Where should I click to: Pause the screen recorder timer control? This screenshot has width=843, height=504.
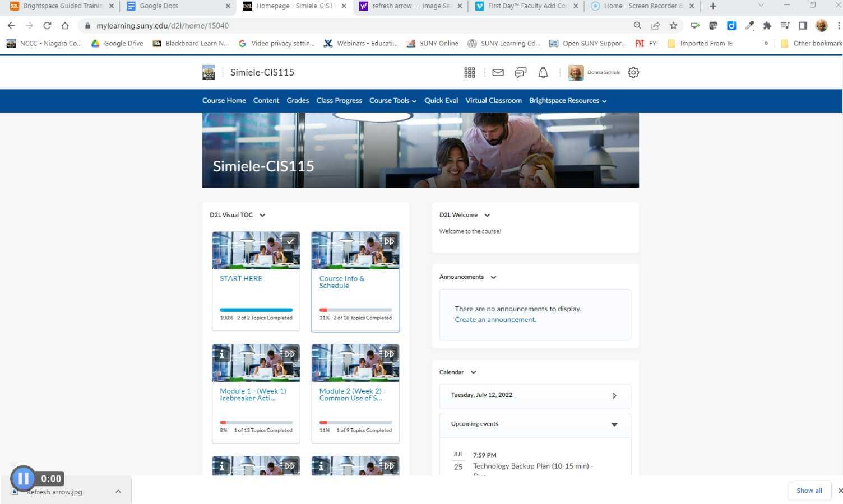(x=23, y=478)
